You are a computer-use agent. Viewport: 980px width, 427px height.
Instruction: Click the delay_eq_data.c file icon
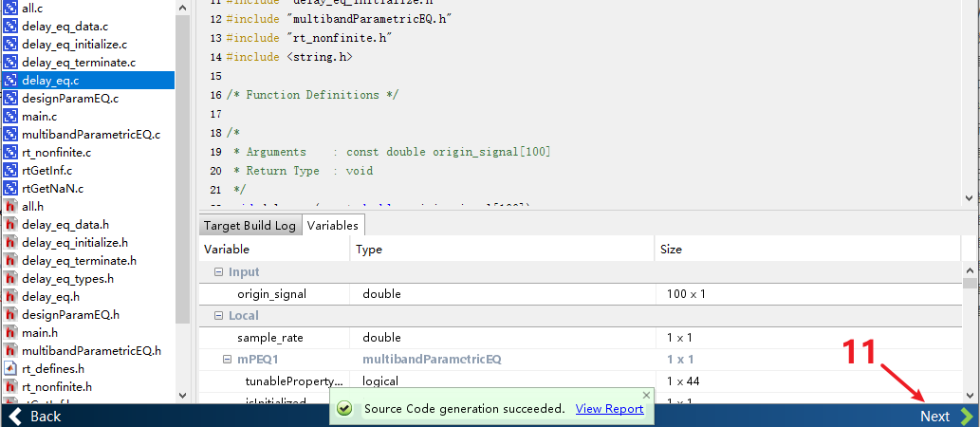pos(10,27)
